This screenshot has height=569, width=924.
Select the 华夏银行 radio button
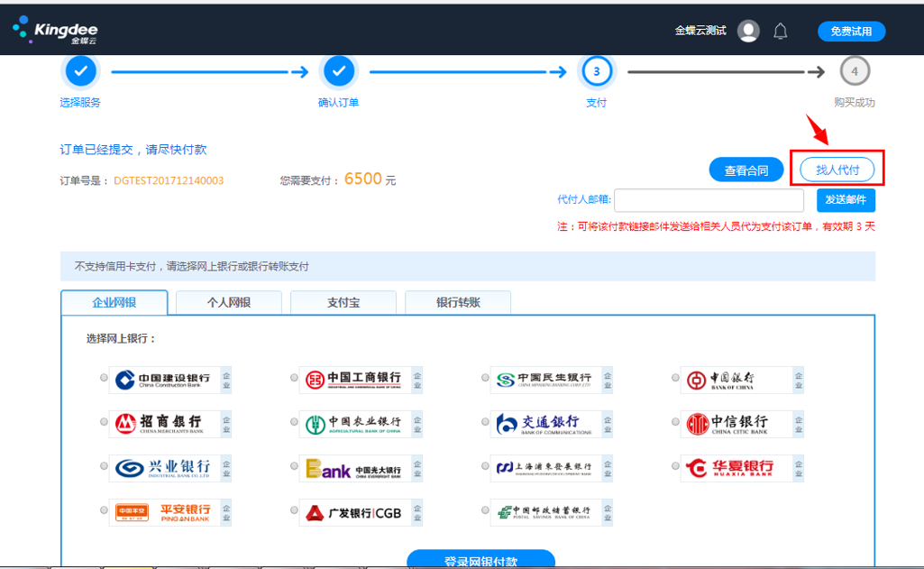coord(675,466)
